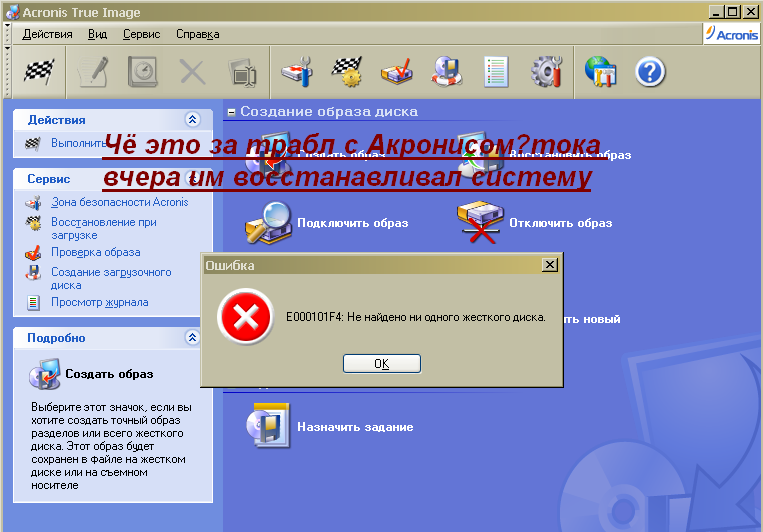763x532 pixels.
Task: Click the Назначить задание icon
Action: click(x=269, y=426)
